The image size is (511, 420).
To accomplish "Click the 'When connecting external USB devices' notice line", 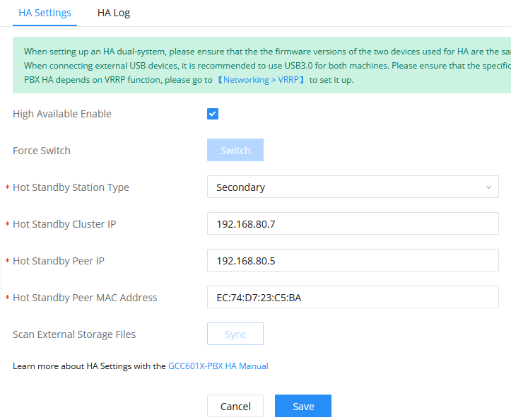I will coord(267,66).
